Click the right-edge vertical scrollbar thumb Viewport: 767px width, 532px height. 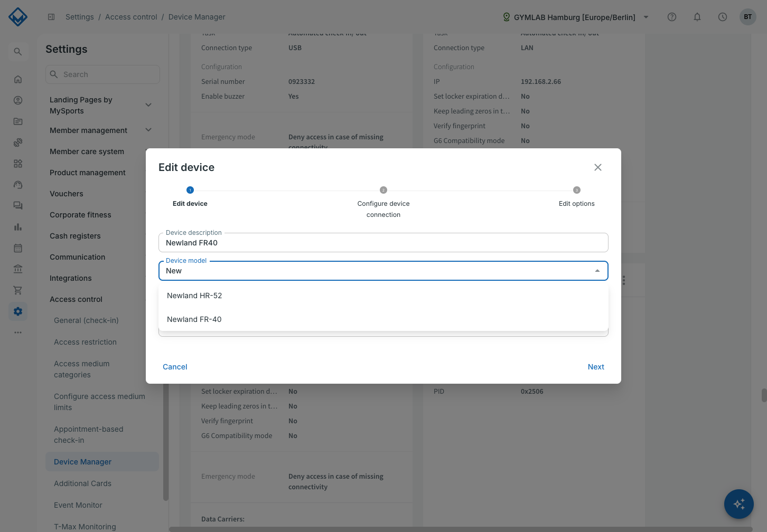click(x=764, y=395)
